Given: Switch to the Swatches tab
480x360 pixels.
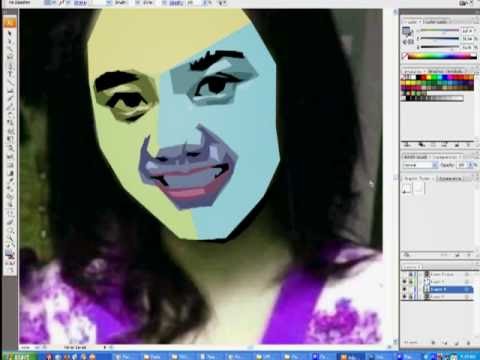Looking at the screenshot, I should pyautogui.click(x=413, y=71).
